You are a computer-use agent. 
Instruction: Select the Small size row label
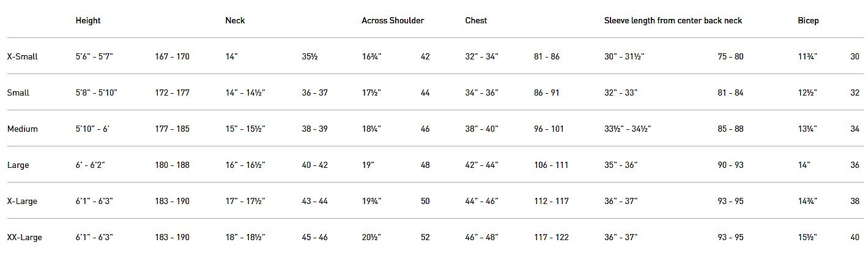18,93
